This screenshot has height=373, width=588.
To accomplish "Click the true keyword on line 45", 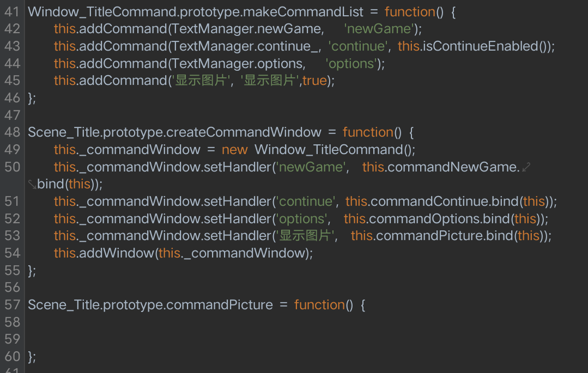I will [x=314, y=81].
